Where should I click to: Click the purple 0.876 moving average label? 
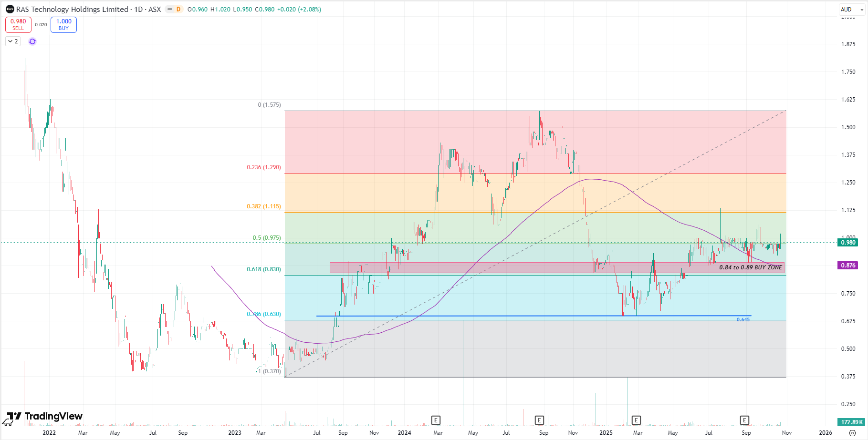(x=847, y=265)
